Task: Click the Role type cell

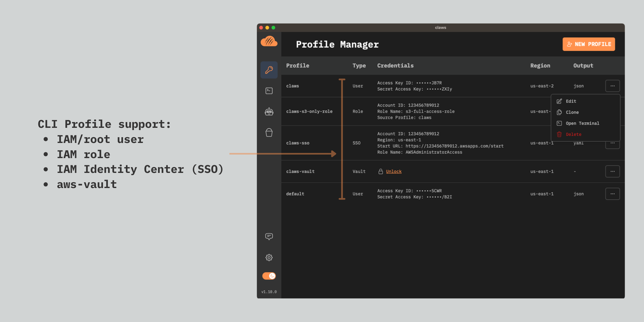Action: point(358,111)
